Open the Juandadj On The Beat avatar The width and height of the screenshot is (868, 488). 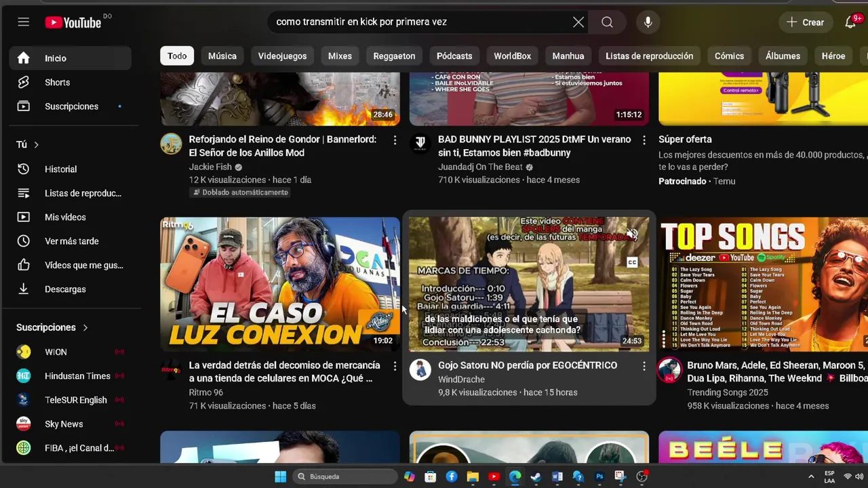(420, 144)
